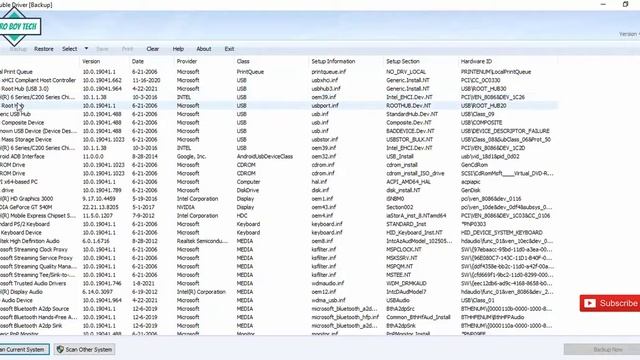Viewport: 640px width, 360px height.
Task: Click the MSPQM.NT setup section cell
Action: 401,267
